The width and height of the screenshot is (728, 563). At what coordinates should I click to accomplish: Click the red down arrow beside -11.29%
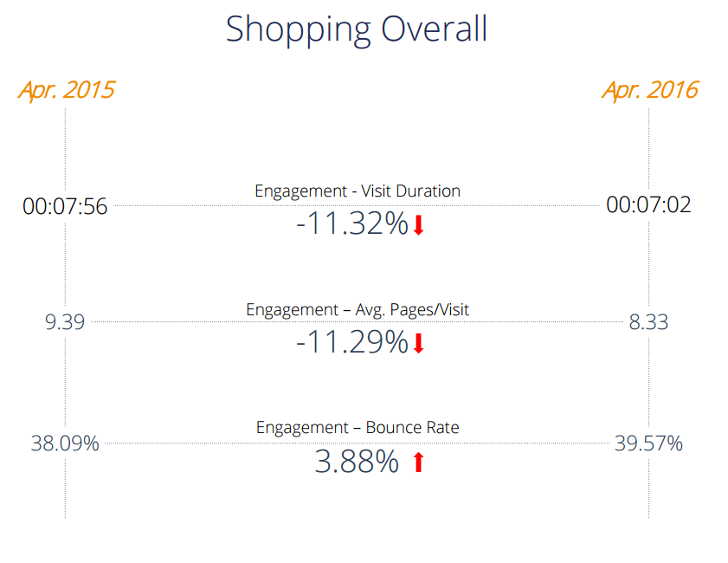pos(418,344)
